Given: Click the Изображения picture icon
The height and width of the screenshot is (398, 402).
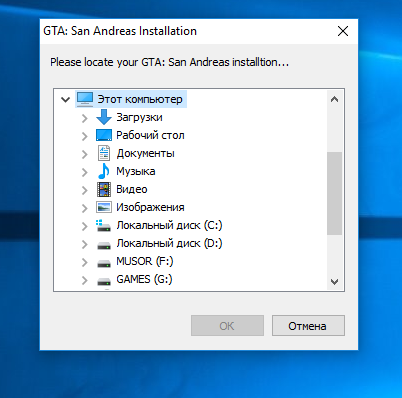Looking at the screenshot, I should pyautogui.click(x=104, y=207).
